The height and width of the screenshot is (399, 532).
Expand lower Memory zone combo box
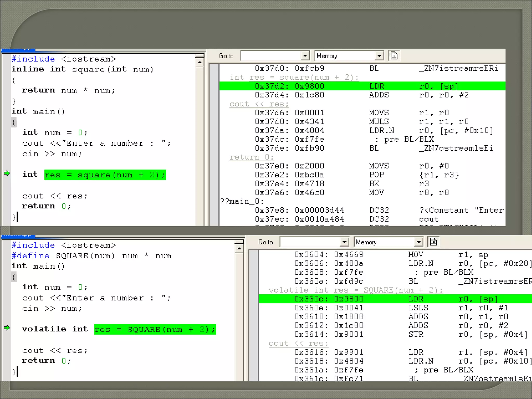(x=418, y=242)
